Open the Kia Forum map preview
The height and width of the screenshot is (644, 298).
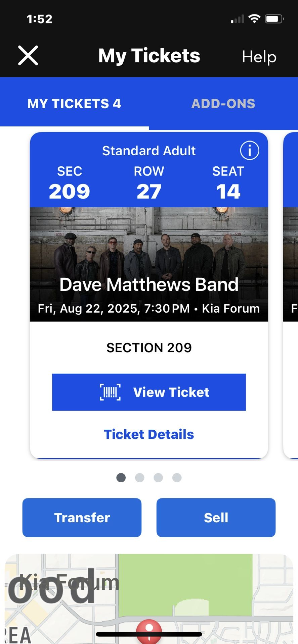188,590
